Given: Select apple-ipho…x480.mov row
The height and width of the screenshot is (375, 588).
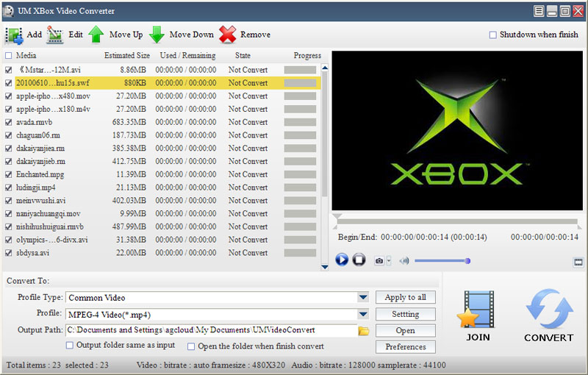Looking at the screenshot, I should (x=168, y=96).
